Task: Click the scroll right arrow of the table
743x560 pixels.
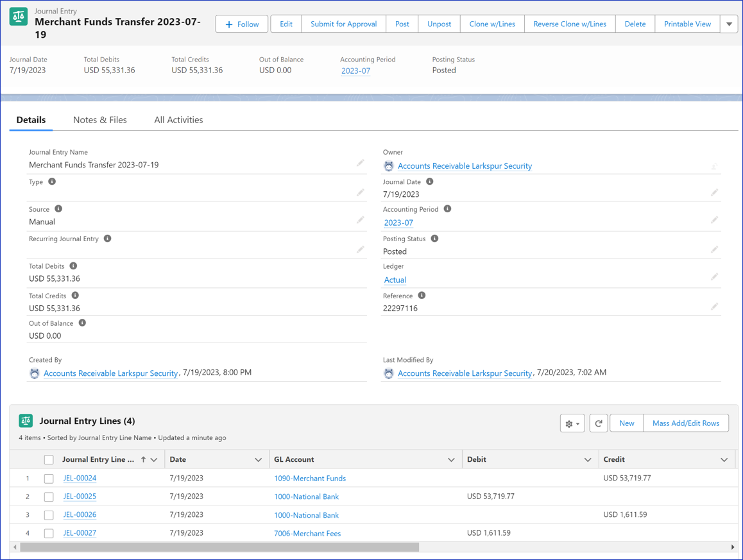Action: point(733,547)
